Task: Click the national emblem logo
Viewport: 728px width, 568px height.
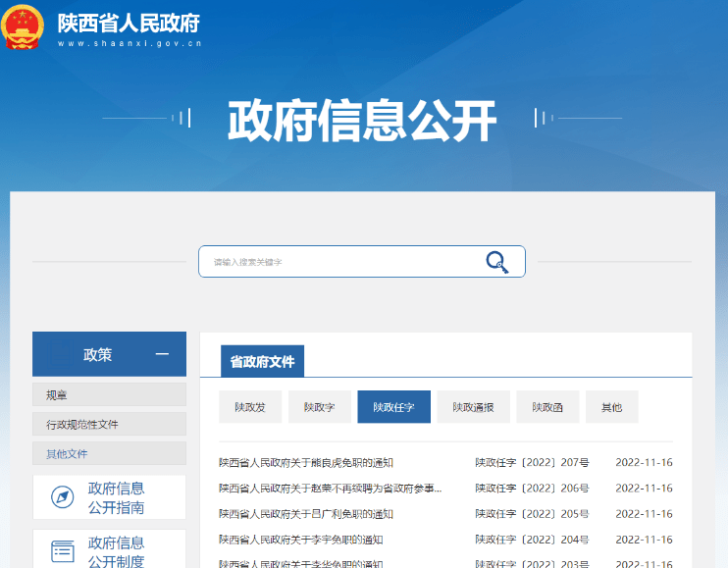Action: (23, 26)
